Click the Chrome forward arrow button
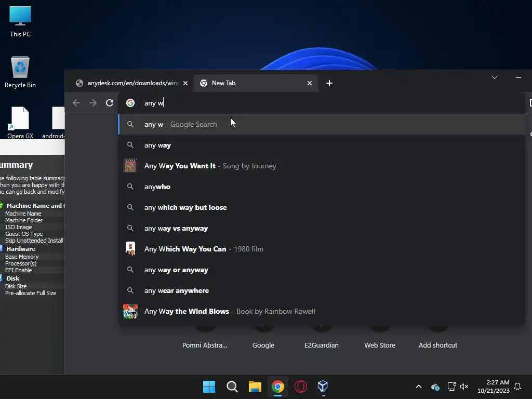Viewport: 532px width, 399px height. tap(93, 103)
